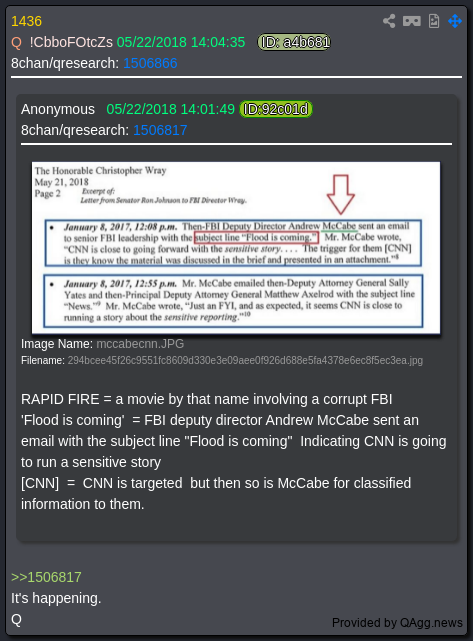Click the image file icon
473x641 pixels.
point(434,21)
